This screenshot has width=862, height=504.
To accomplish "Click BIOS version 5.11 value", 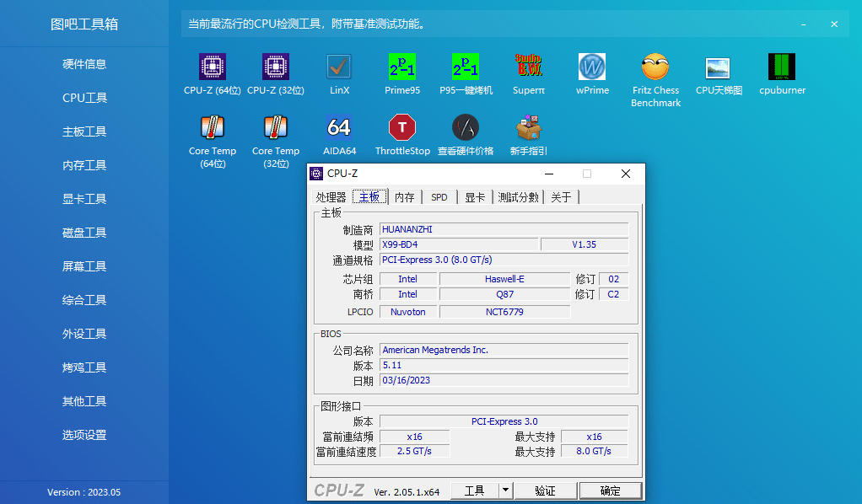I will 504,365.
